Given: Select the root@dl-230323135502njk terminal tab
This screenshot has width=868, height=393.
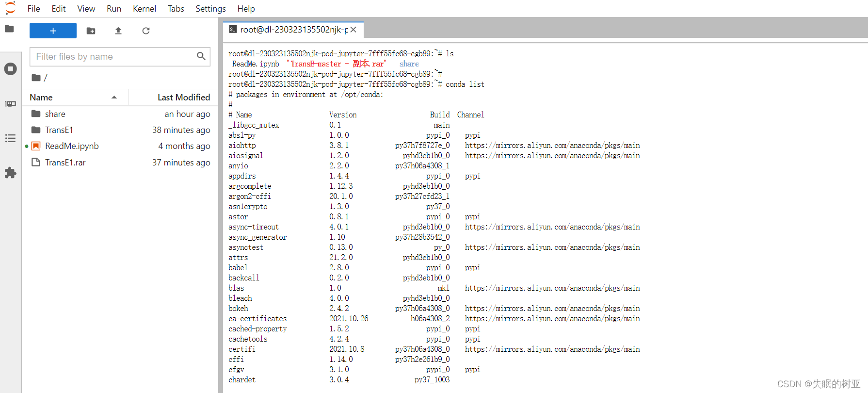Looking at the screenshot, I should click(294, 30).
